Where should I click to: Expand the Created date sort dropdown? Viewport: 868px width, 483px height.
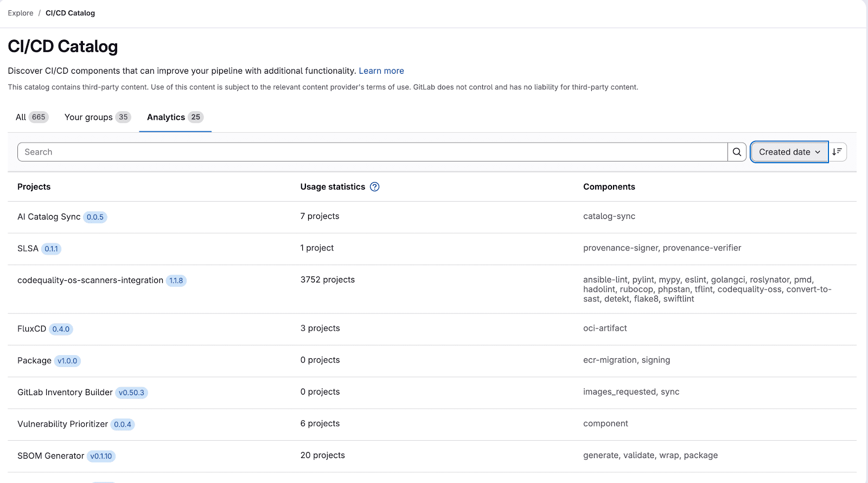[789, 152]
